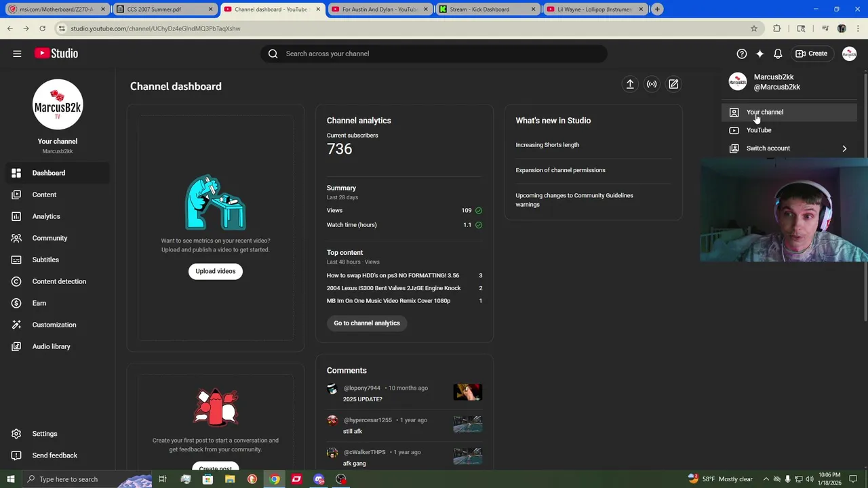Click the Analytics bar chart icon
868x488 pixels.
click(x=16, y=216)
